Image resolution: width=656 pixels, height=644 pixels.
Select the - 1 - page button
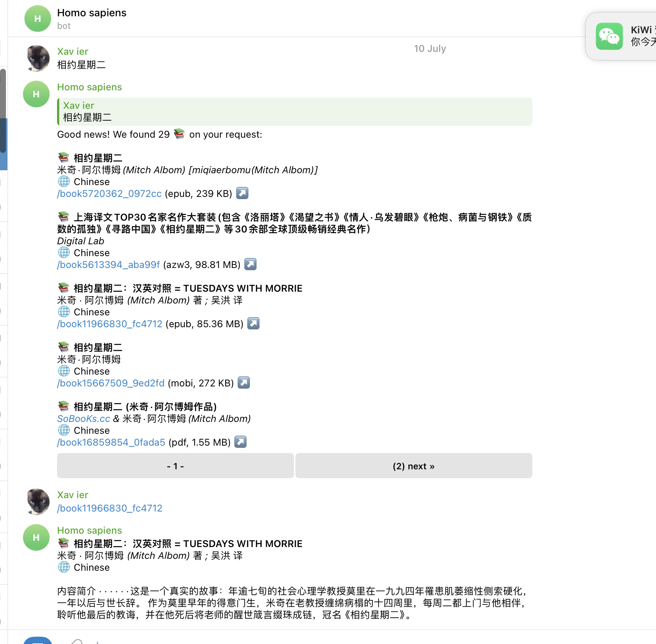pyautogui.click(x=175, y=466)
